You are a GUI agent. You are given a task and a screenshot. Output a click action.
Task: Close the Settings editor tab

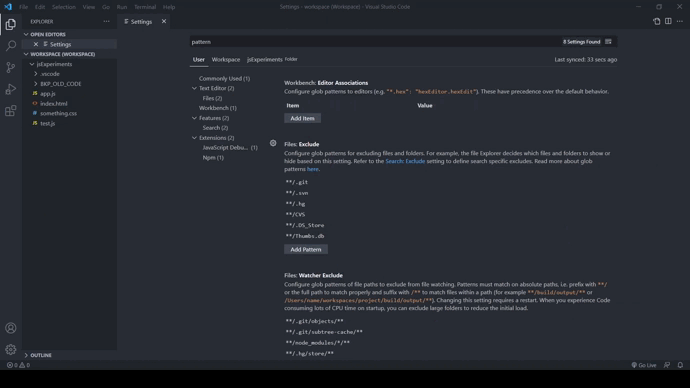[164, 21]
